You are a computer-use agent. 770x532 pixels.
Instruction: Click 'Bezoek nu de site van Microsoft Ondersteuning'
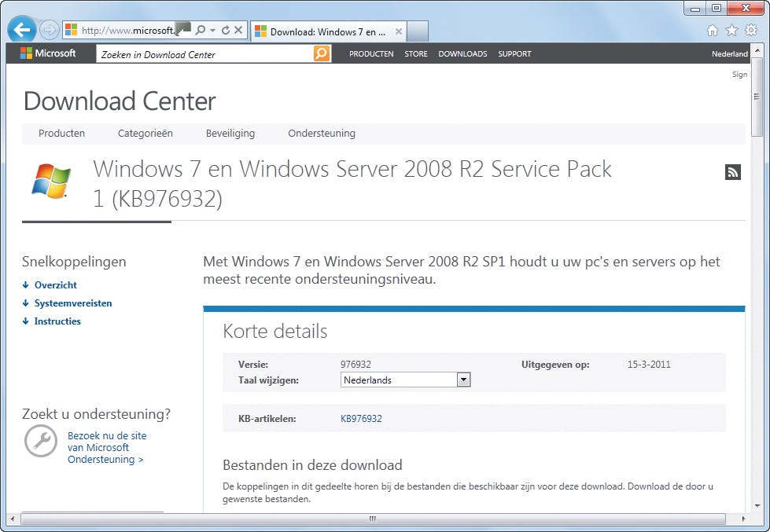tap(106, 448)
